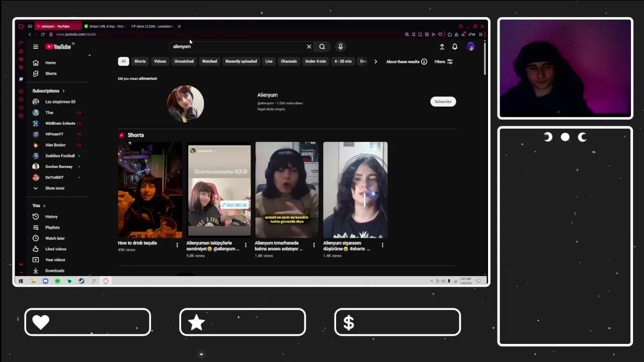
Task: Click the browser zoom magnifier icon
Action: [407, 34]
